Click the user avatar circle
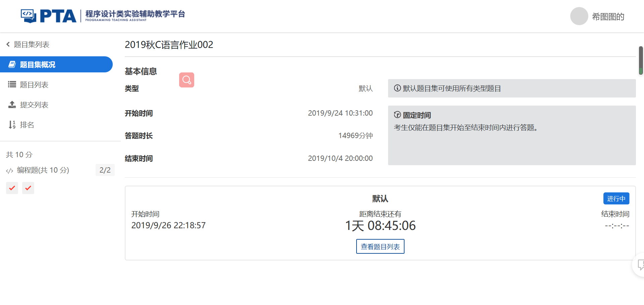Image resolution: width=644 pixels, height=305 pixels. tap(579, 16)
